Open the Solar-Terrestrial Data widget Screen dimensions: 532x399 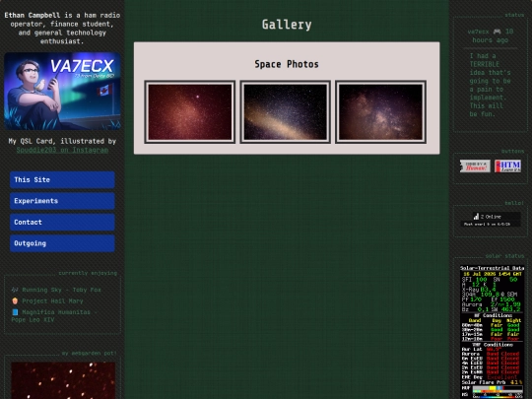tap(492, 332)
